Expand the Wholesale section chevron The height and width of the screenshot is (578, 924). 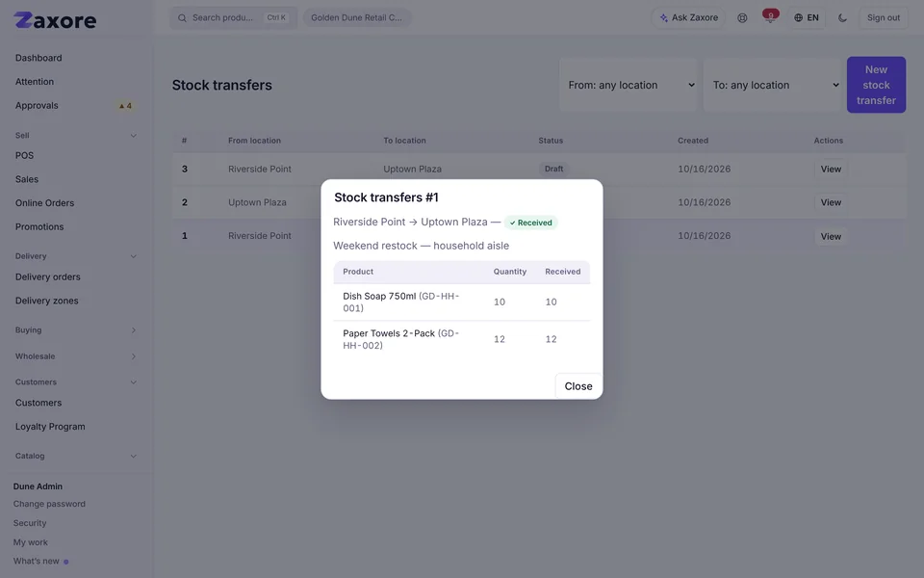point(133,356)
